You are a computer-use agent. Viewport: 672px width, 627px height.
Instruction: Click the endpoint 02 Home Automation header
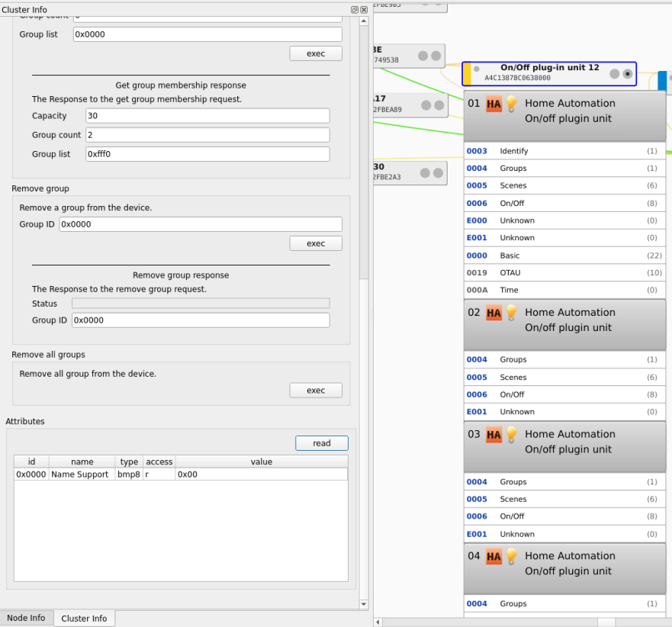pyautogui.click(x=565, y=325)
